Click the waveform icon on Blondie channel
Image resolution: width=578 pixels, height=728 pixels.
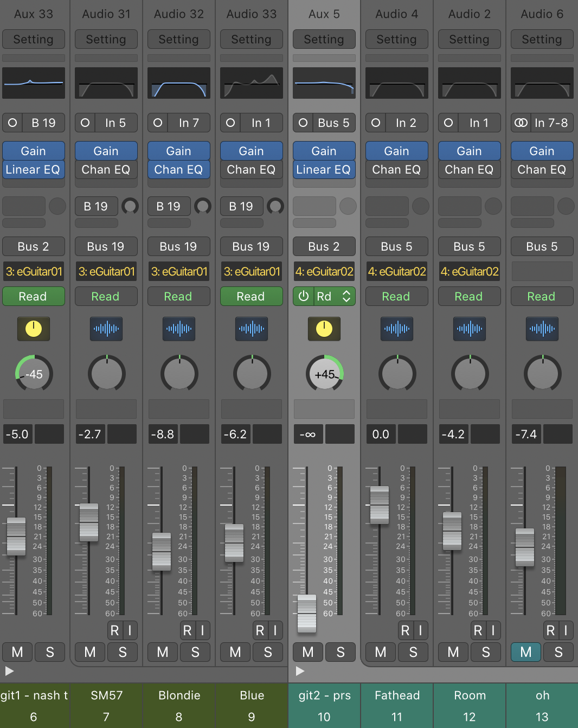tap(179, 329)
